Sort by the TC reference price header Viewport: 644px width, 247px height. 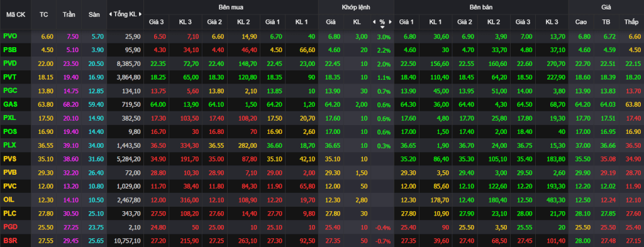[43, 14]
